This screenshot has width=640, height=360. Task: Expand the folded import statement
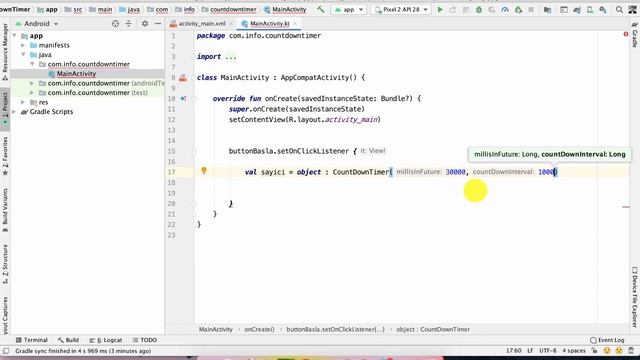coord(231,57)
